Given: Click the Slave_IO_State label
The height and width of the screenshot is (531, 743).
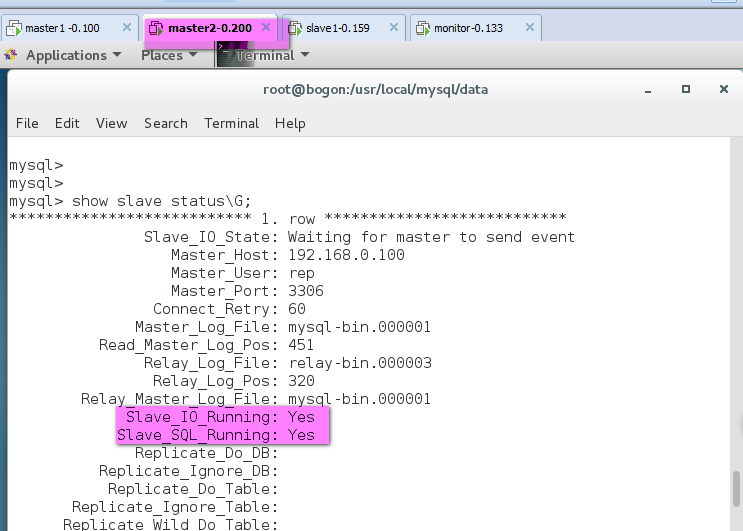Looking at the screenshot, I should (x=211, y=237).
